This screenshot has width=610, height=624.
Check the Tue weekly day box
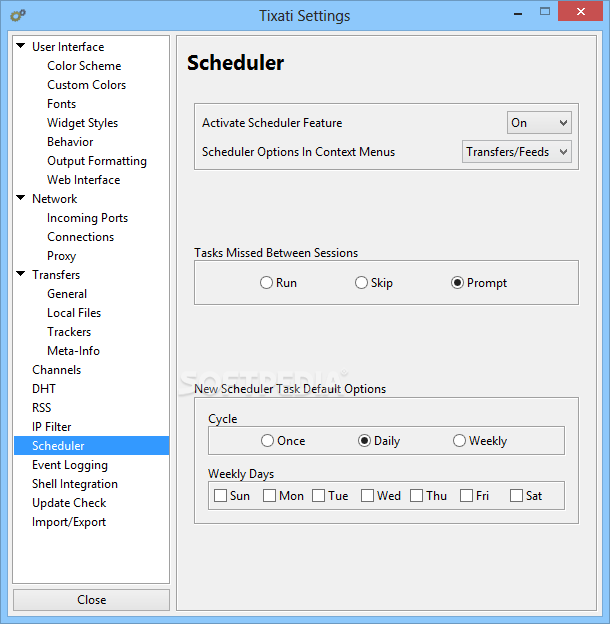tap(318, 495)
